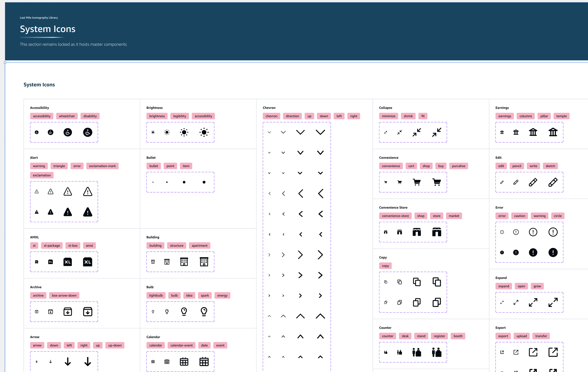The height and width of the screenshot is (372, 588).
Task: Select the largest calendar icon
Action: pyautogui.click(x=204, y=361)
